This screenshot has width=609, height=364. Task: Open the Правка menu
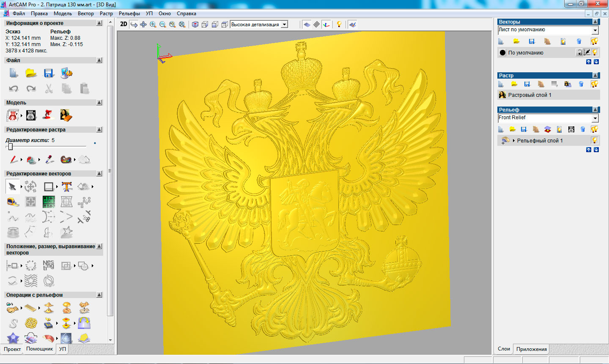[x=39, y=14]
